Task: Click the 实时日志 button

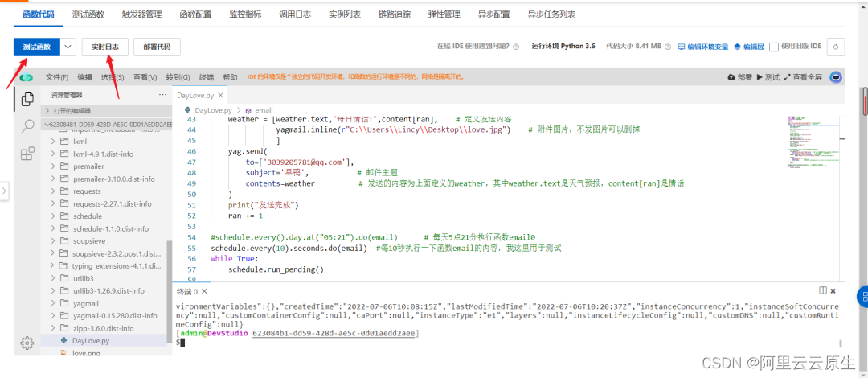Action: pos(105,47)
